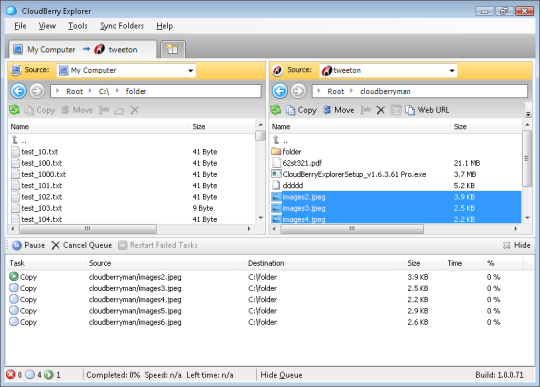Click rename icon in left pane toolbar
This screenshot has width=540, height=387.
coord(104,110)
